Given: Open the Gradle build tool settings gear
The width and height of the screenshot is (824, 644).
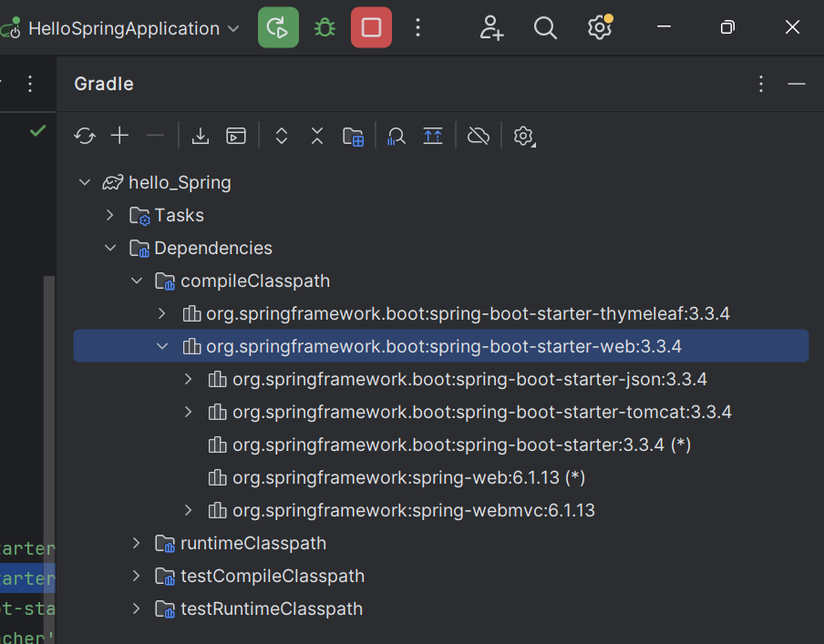Looking at the screenshot, I should tap(523, 136).
